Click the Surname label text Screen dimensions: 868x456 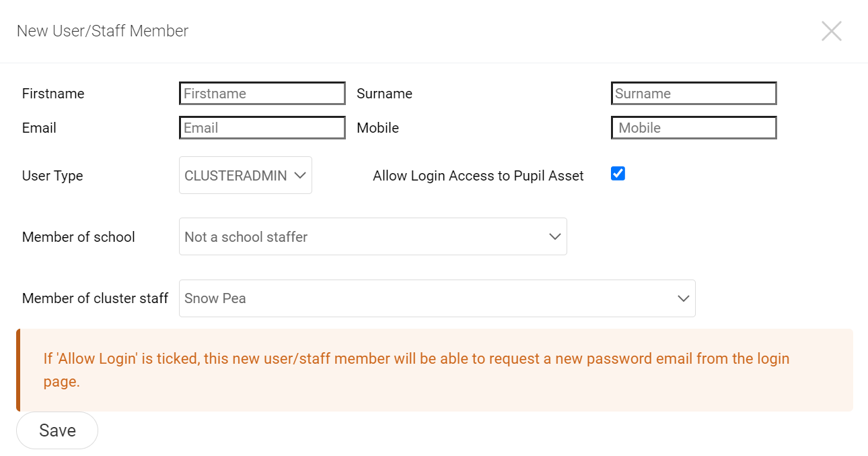click(384, 94)
